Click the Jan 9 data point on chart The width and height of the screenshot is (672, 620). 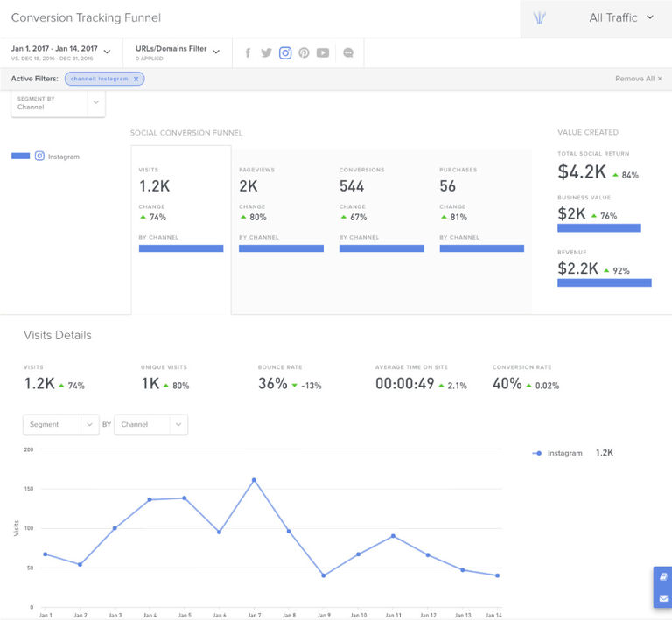point(323,575)
